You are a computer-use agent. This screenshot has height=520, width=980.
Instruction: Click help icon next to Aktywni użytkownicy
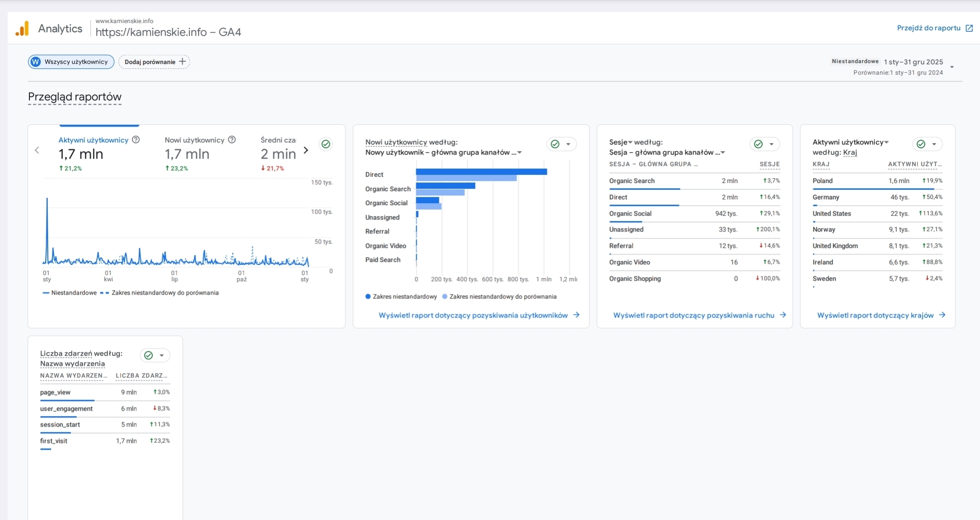136,140
